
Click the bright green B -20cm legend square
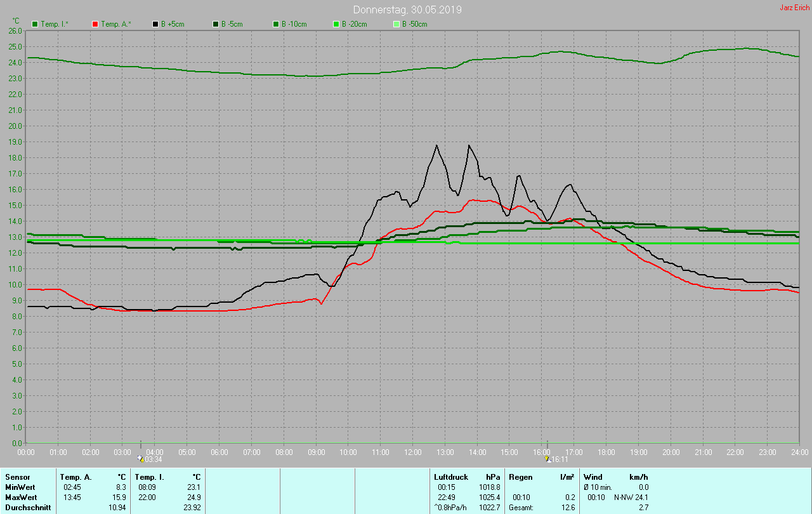coord(336,24)
